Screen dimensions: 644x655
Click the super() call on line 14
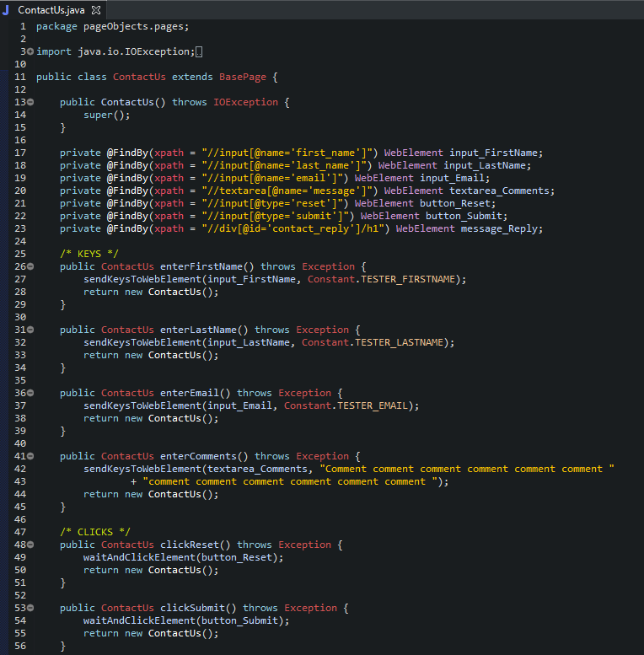(106, 115)
